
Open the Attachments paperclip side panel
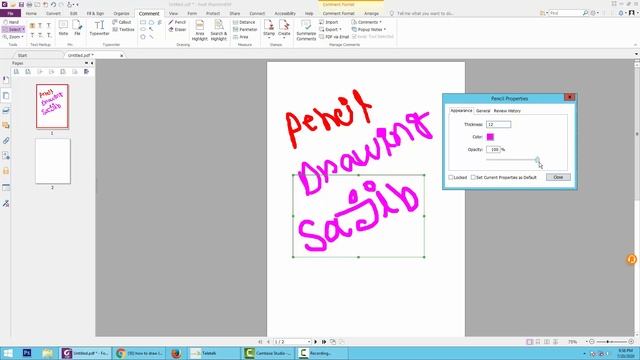[6, 140]
